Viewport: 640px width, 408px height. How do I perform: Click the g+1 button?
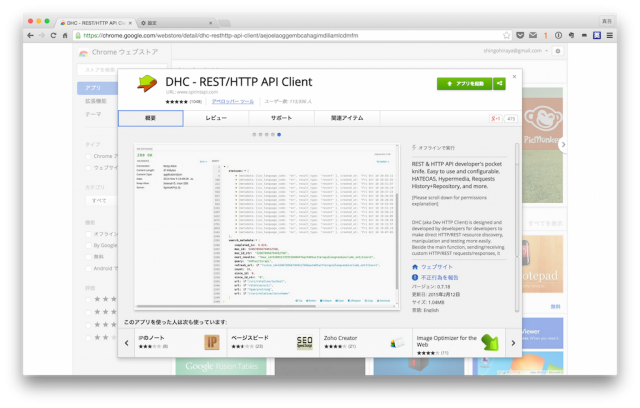(x=496, y=119)
